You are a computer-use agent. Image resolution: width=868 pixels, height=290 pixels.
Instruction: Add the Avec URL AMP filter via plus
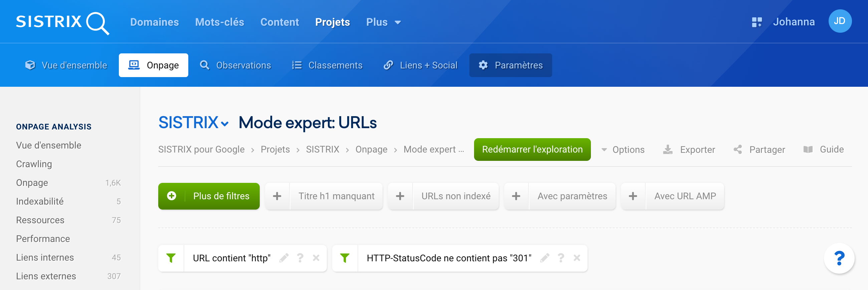[x=633, y=196]
